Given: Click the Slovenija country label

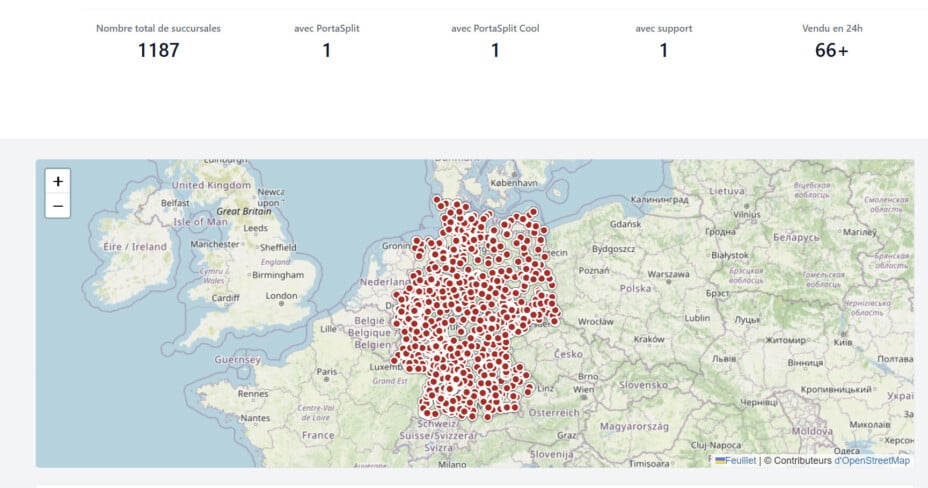Looking at the screenshot, I should [551, 454].
